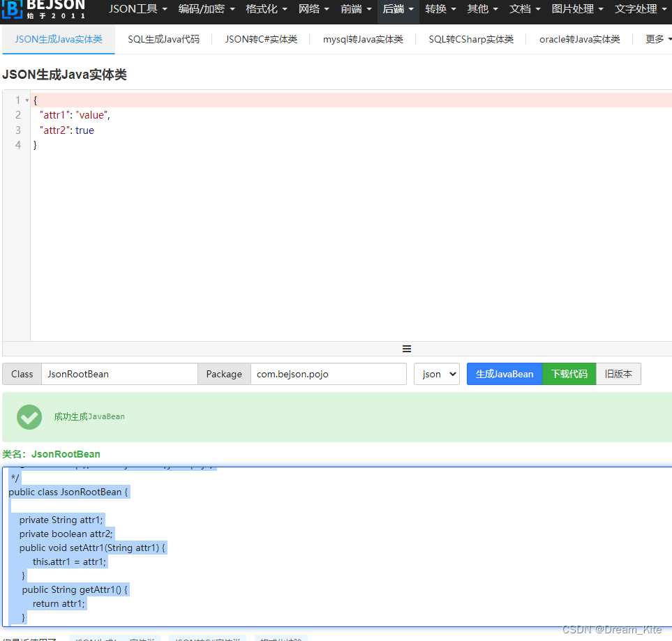The height and width of the screenshot is (641, 672).
Task: Expand the 更多 tabs dropdown
Action: [x=658, y=40]
